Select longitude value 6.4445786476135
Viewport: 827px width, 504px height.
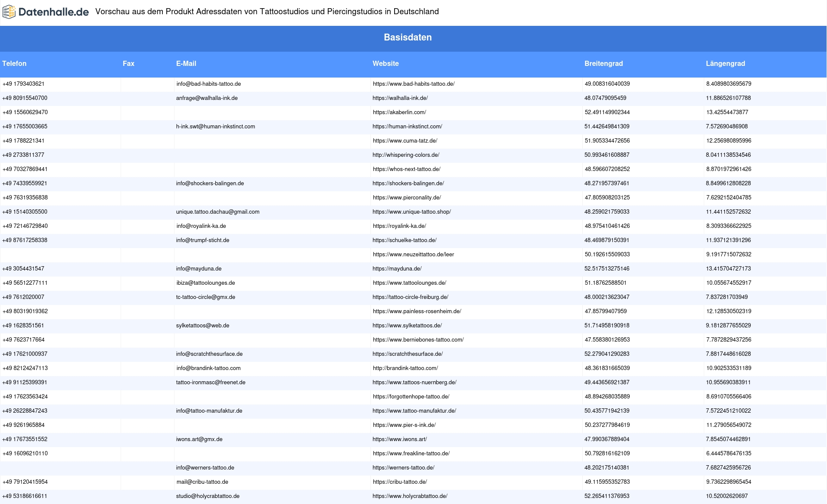[728, 454]
